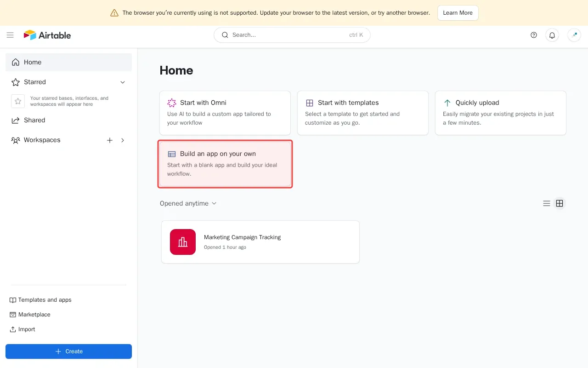Switch to grid view

coord(560,203)
